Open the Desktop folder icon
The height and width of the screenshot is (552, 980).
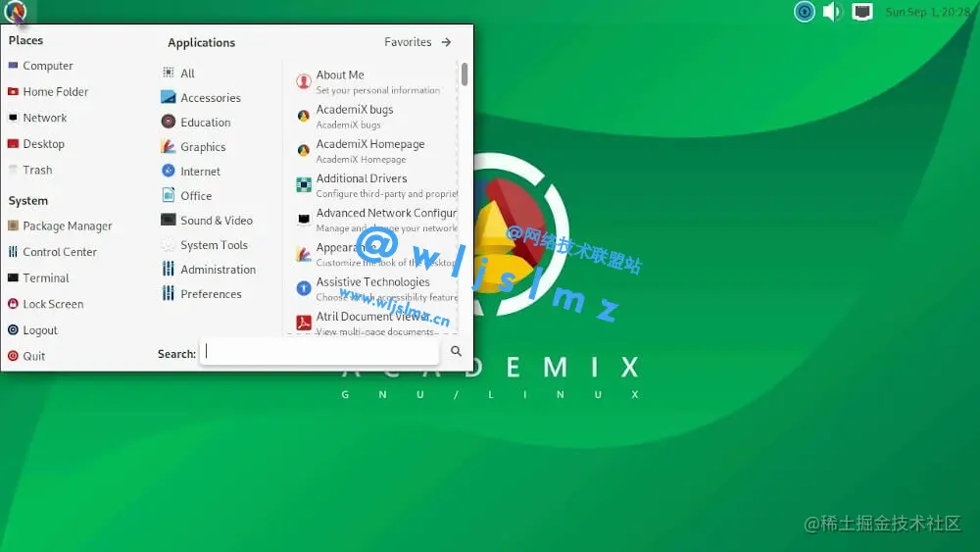pyautogui.click(x=13, y=144)
